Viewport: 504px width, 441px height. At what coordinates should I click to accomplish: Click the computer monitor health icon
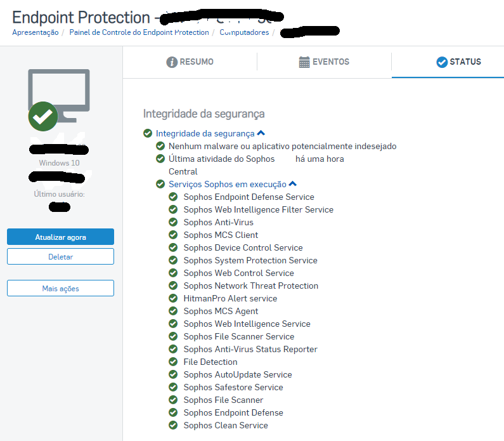[58, 100]
